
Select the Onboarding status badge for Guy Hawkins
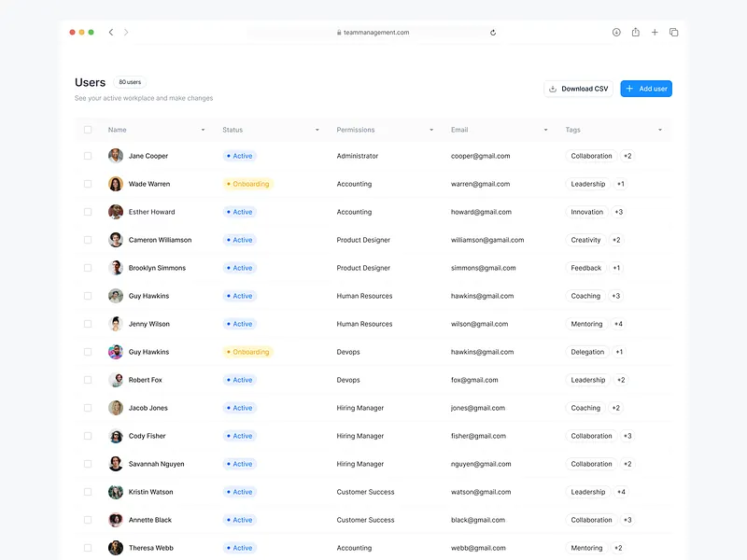pyautogui.click(x=247, y=352)
